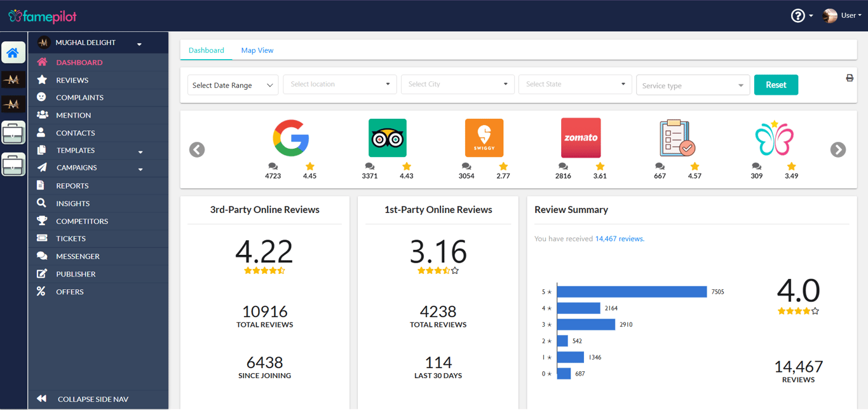
Task: Click the Famepilot logo
Action: (x=42, y=16)
